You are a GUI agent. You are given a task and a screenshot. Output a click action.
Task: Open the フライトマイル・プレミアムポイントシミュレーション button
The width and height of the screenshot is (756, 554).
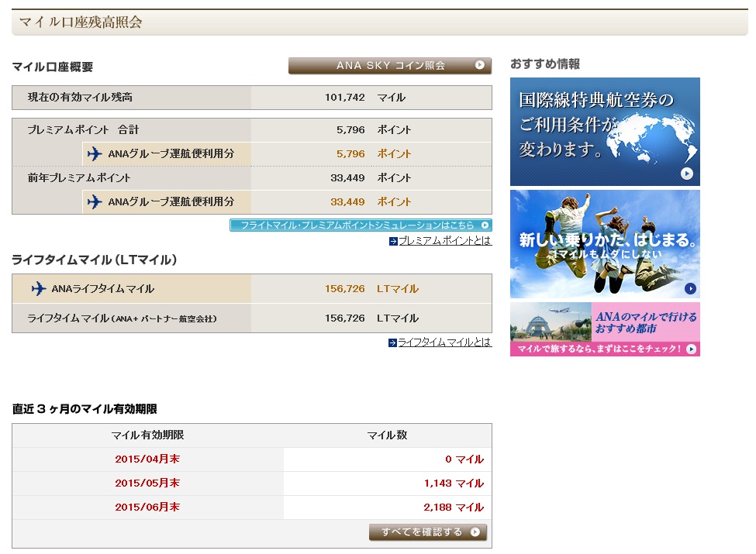[361, 225]
